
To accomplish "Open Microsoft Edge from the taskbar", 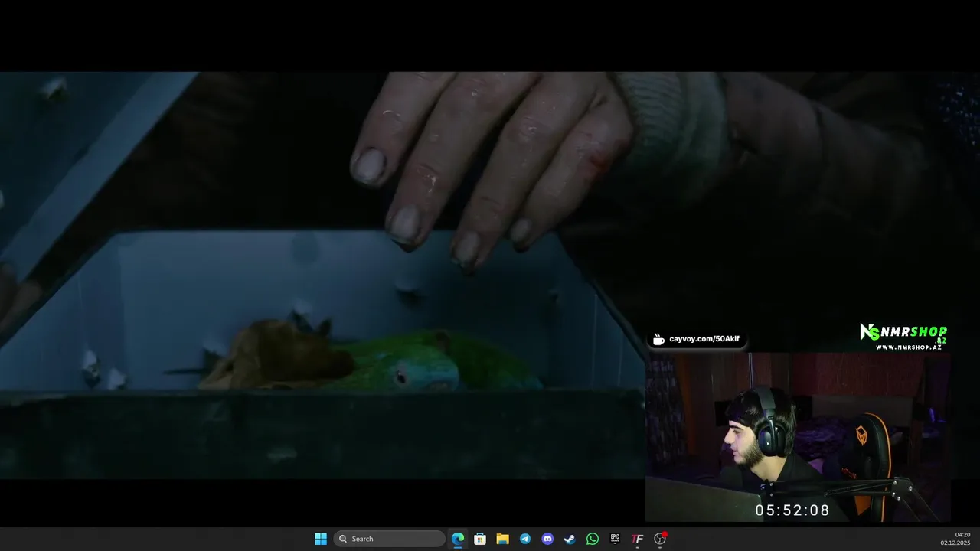I will pos(458,539).
